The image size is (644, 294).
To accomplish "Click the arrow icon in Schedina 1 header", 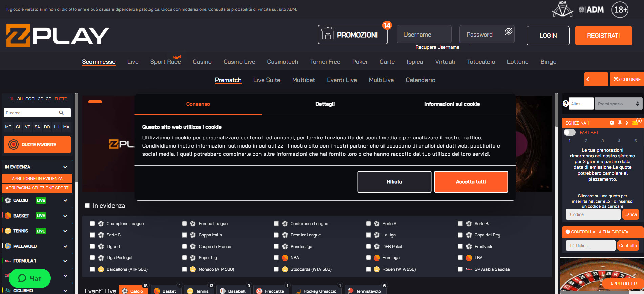I will tap(627, 123).
